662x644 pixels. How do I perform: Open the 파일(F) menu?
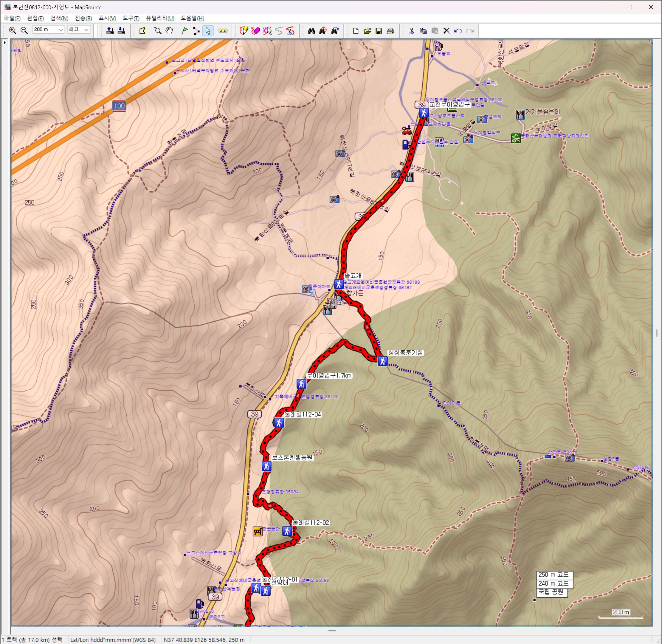click(12, 18)
